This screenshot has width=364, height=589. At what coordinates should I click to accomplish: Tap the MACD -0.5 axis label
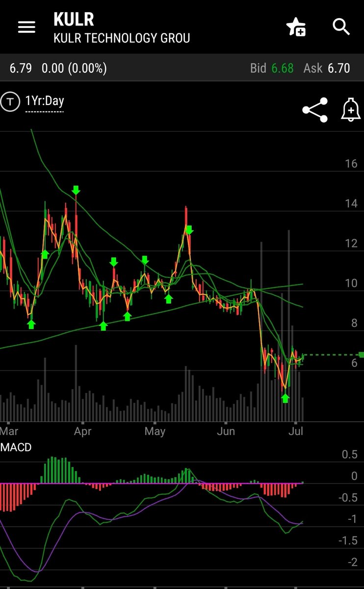348,498
